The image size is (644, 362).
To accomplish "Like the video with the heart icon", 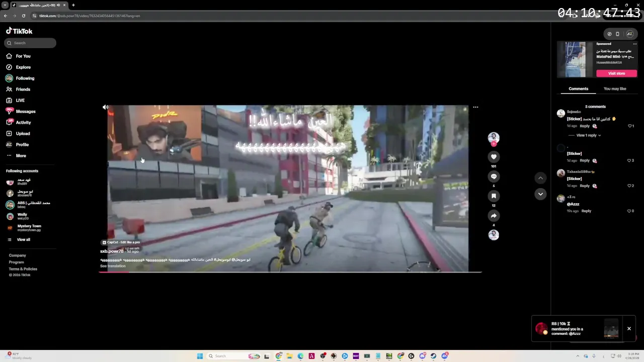I will pos(494,157).
